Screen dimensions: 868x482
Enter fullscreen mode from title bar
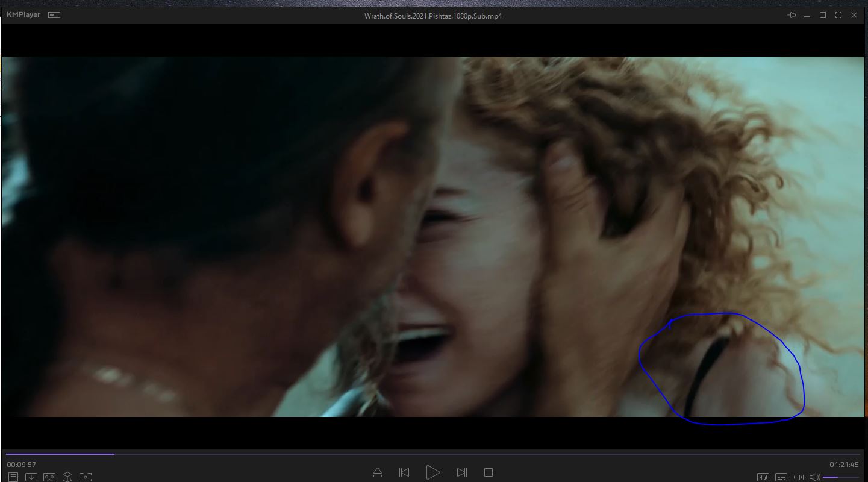pyautogui.click(x=838, y=15)
